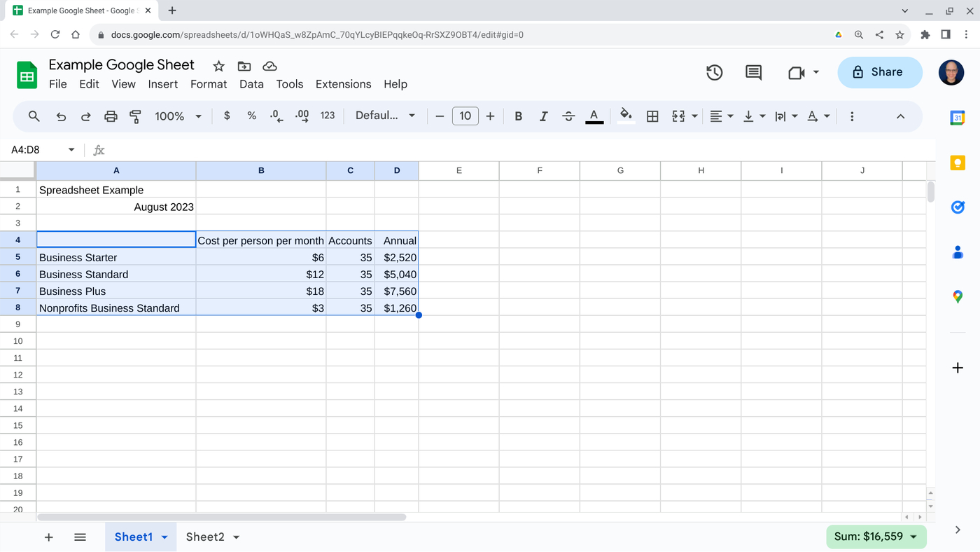Screen dimensions: 980x552
Task: Click the decrease decimal places icon
Action: (x=276, y=116)
